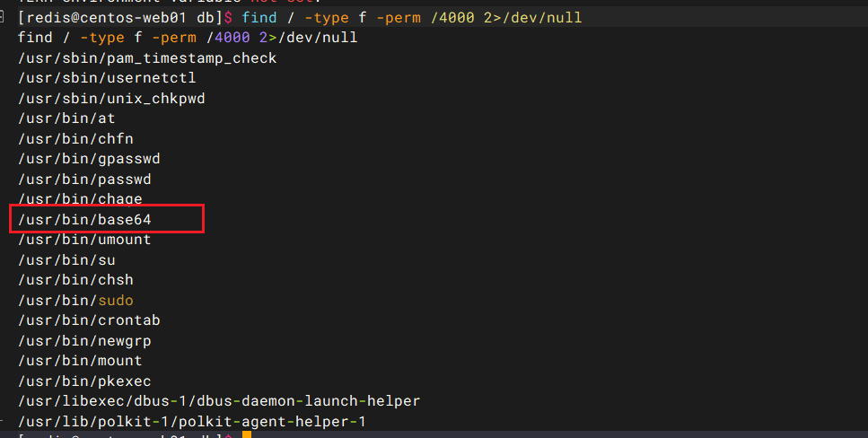
Task: Click the /usr/sbin/pam_timestamp_check output line
Action: click(147, 58)
